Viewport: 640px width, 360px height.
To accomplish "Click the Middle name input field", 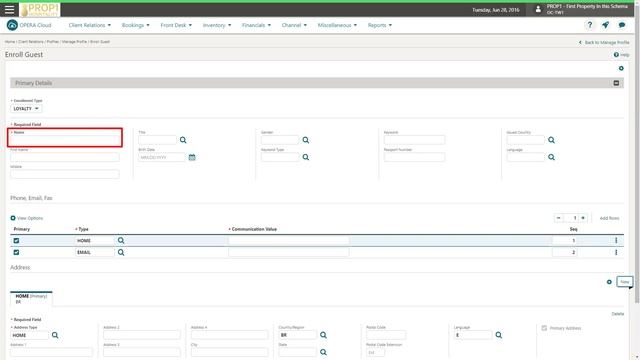I will click(65, 174).
